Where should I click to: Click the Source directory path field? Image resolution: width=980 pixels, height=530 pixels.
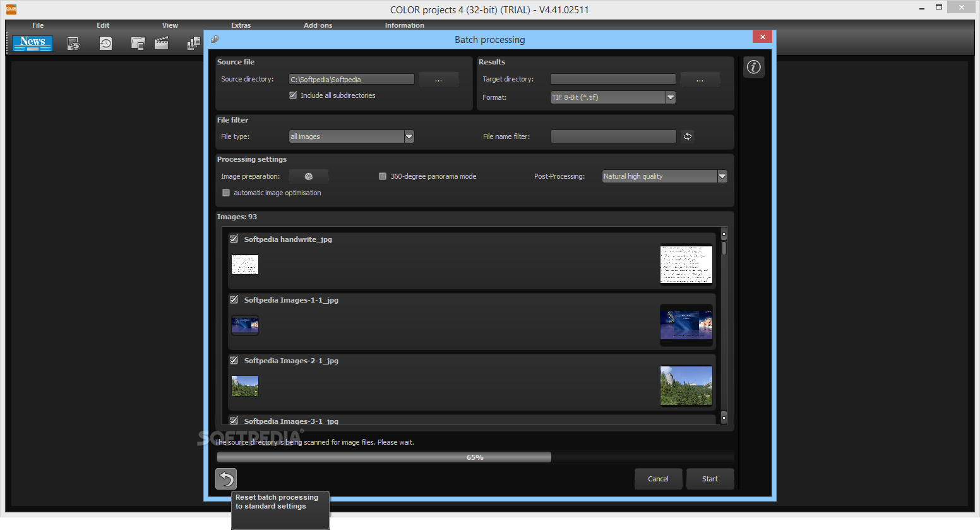point(352,80)
